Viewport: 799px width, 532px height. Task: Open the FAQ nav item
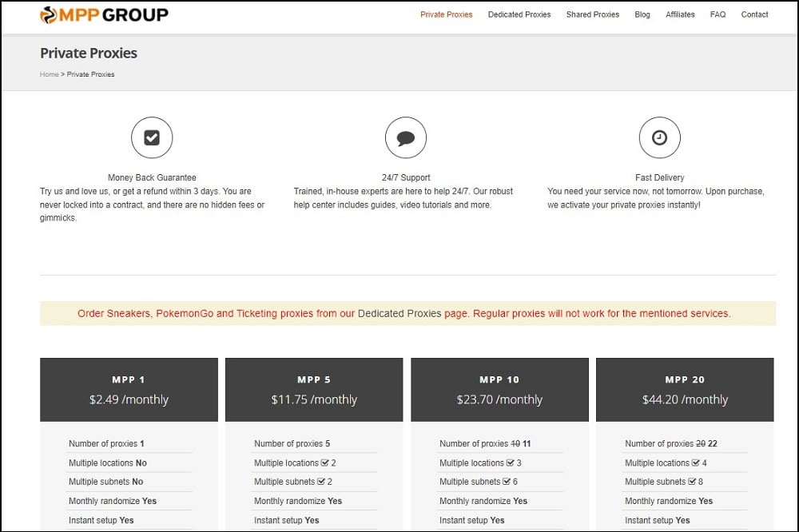pos(718,14)
